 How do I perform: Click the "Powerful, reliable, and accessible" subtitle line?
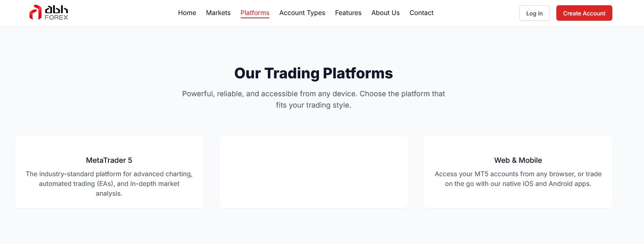tap(313, 94)
